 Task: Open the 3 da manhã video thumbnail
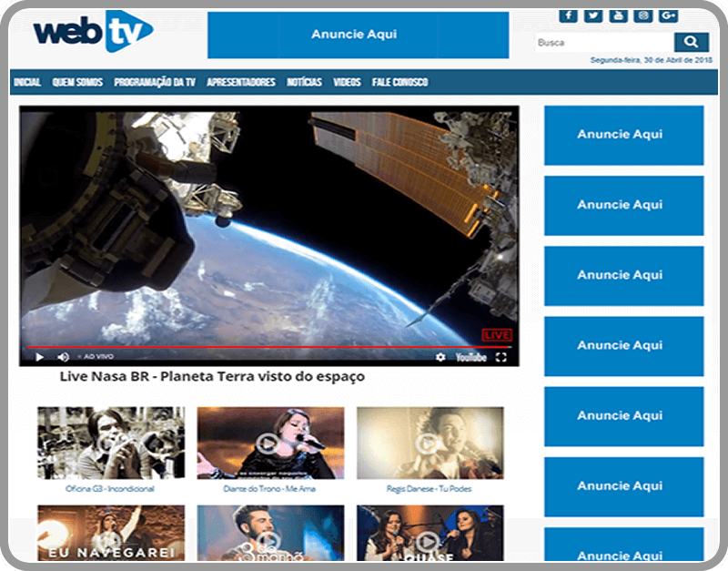click(270, 533)
